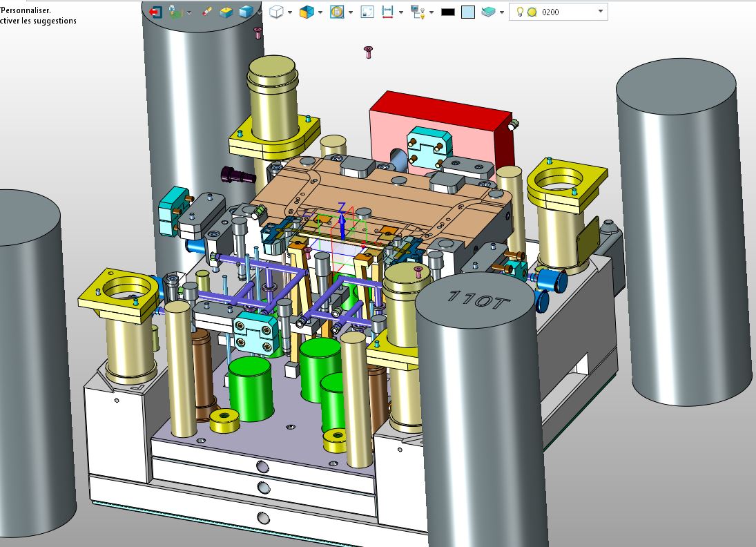
Task: Expand the shaded cube style dropdown arrow
Action: point(320,12)
